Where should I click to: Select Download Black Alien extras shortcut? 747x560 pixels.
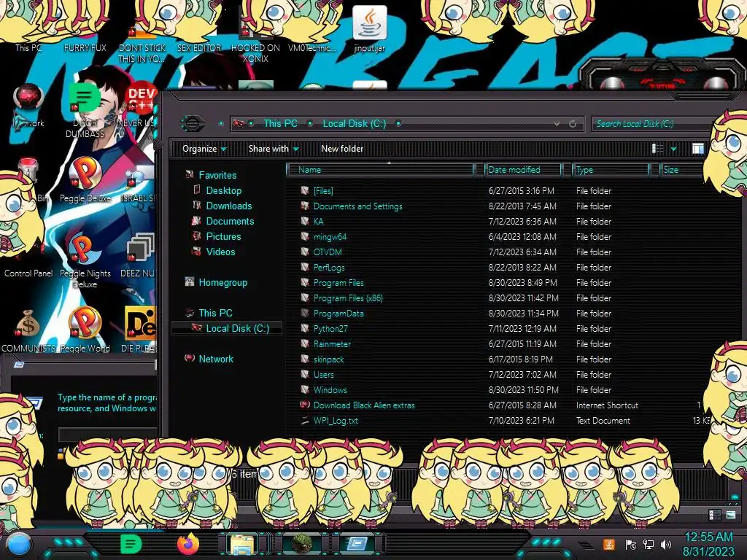pyautogui.click(x=364, y=405)
